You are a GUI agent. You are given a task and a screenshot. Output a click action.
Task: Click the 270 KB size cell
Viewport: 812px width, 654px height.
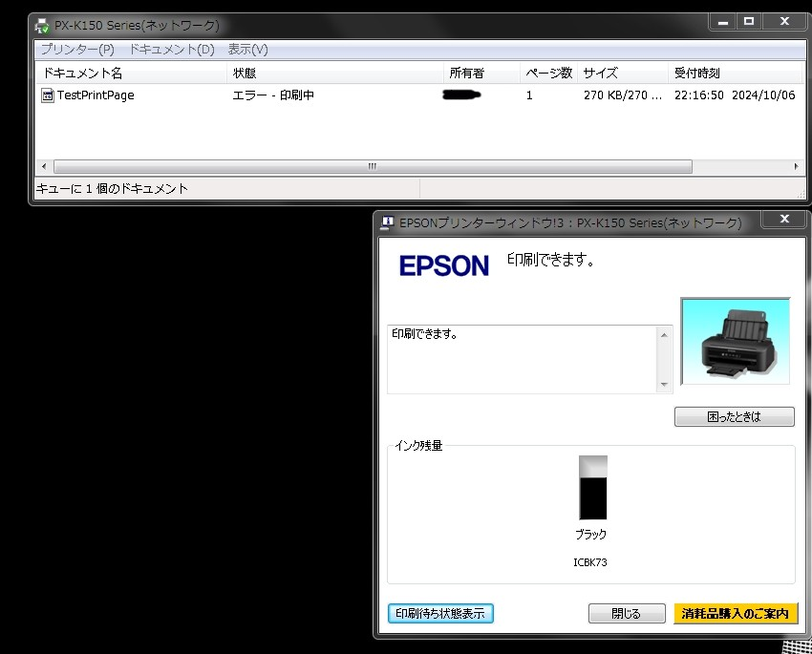point(623,95)
